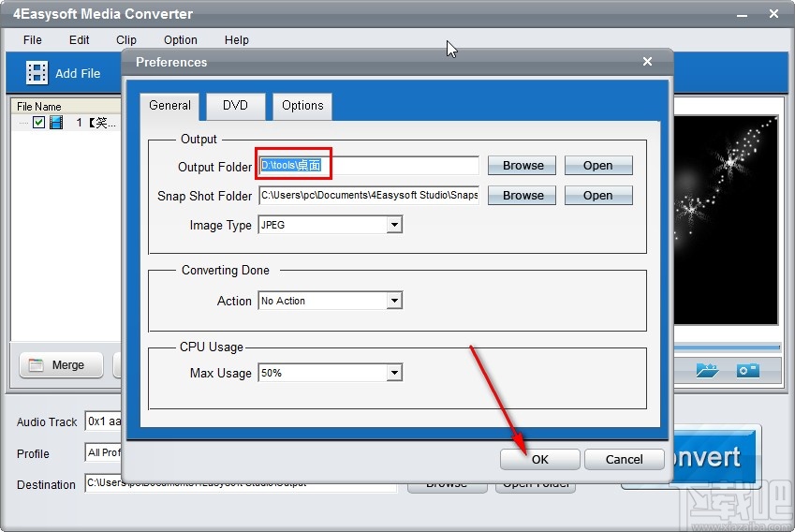Open the Snap Shot Folder location
This screenshot has height=532, width=795.
click(598, 195)
